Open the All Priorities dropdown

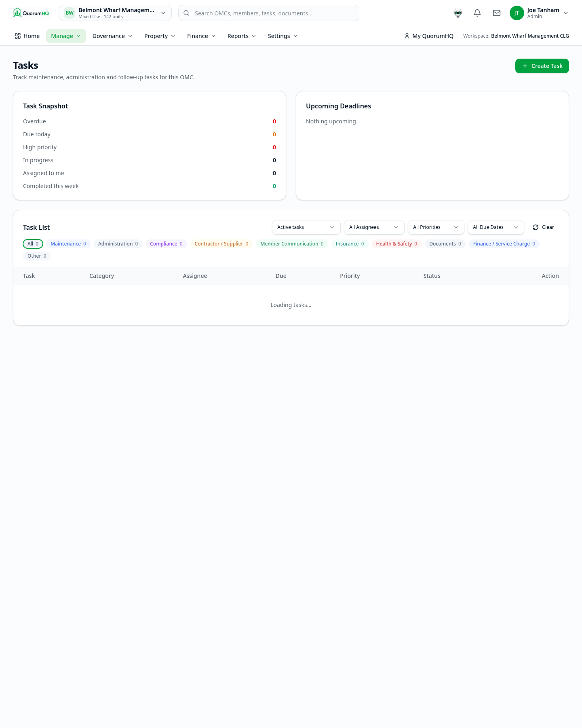coord(436,227)
